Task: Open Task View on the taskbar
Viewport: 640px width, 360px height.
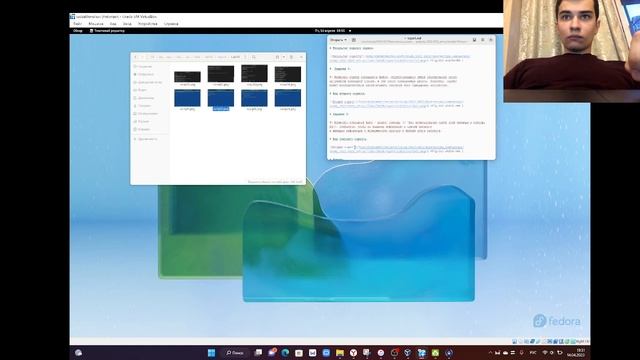Action: [x=258, y=353]
